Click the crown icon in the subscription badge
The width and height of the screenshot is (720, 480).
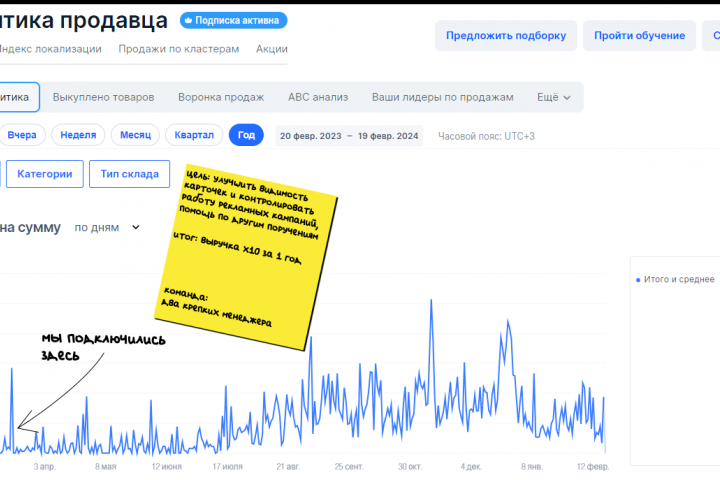click(x=188, y=20)
